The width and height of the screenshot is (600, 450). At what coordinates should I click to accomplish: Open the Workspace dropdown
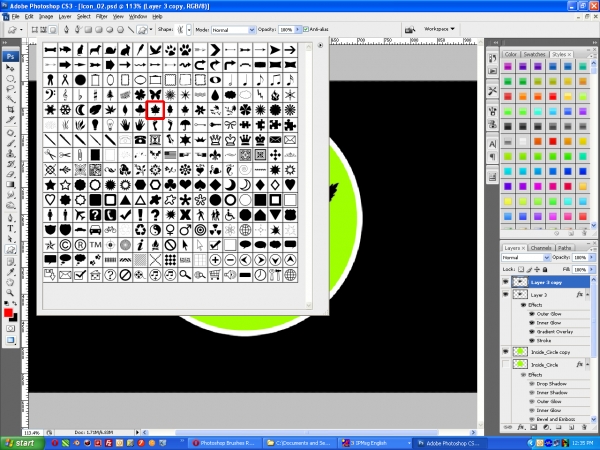coord(439,29)
